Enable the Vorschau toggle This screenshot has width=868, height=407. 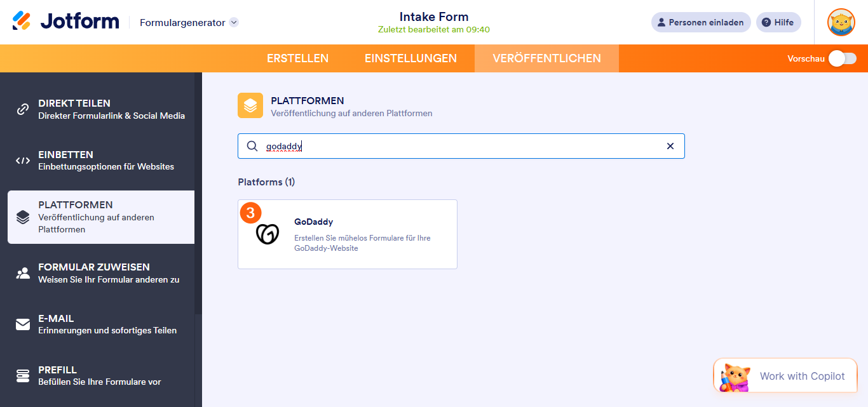[x=842, y=58]
